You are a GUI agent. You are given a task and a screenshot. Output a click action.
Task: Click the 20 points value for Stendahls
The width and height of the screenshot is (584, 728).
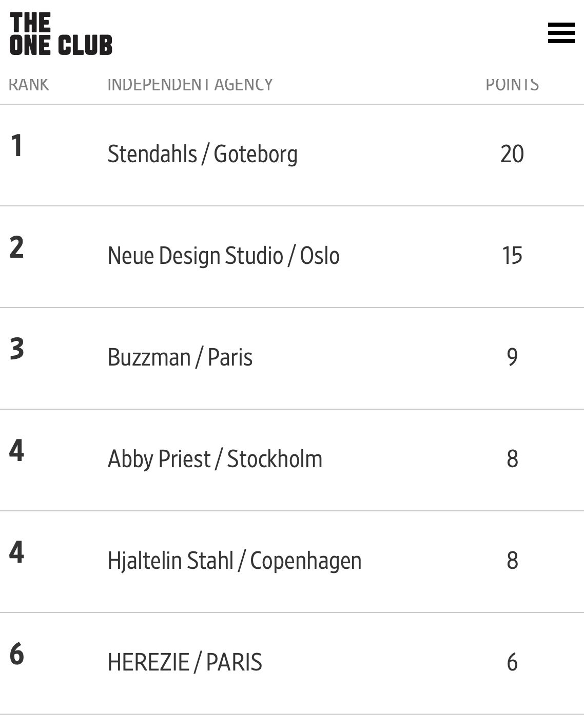512,154
